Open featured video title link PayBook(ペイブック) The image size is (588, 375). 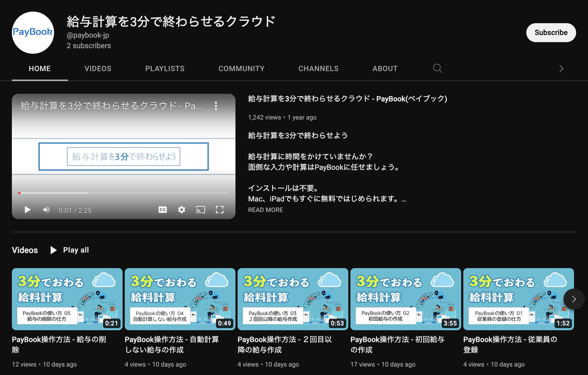click(348, 99)
